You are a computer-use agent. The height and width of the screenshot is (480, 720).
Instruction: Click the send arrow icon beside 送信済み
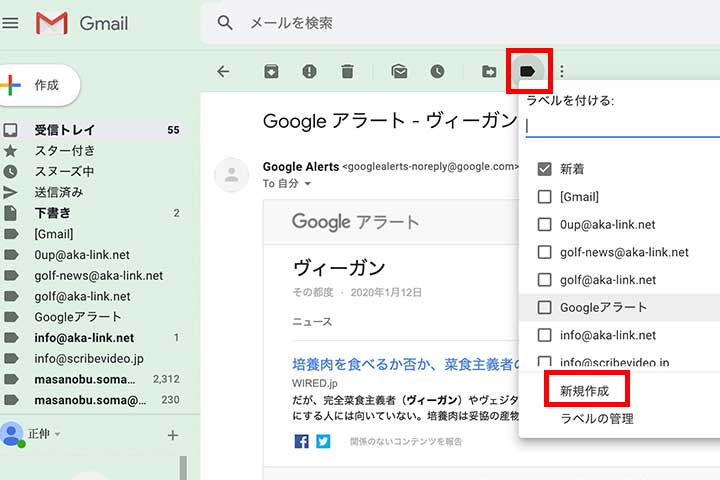coord(10,192)
